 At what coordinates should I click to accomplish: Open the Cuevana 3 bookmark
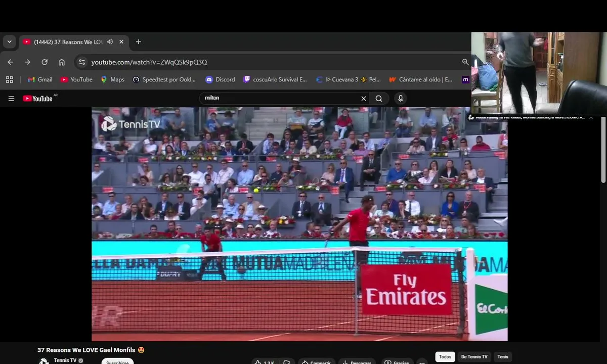[349, 79]
